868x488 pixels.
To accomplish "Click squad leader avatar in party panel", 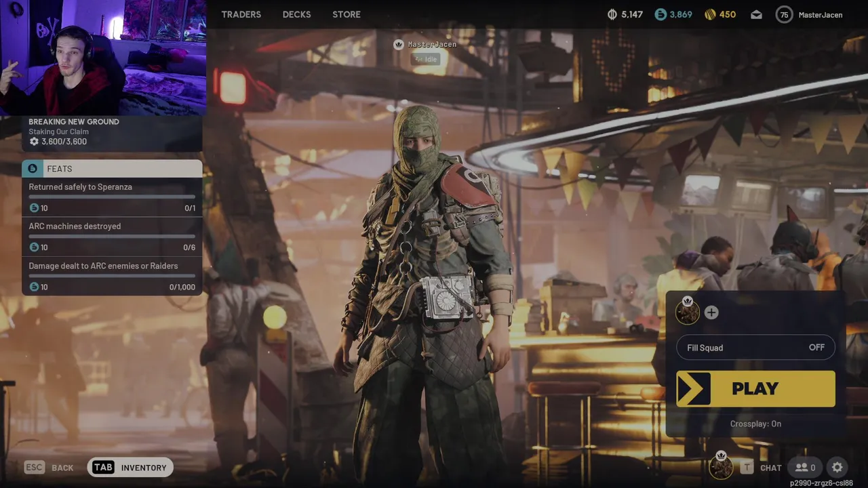I will pos(688,312).
